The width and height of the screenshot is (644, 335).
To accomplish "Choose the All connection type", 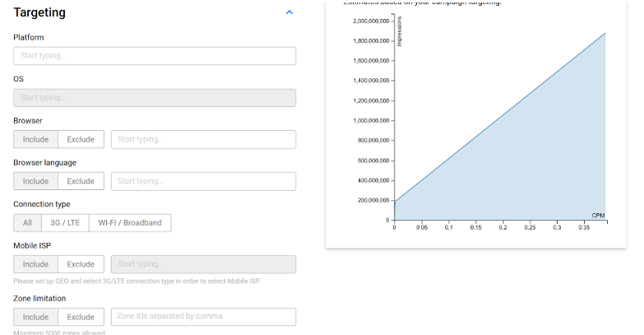I will [27, 223].
